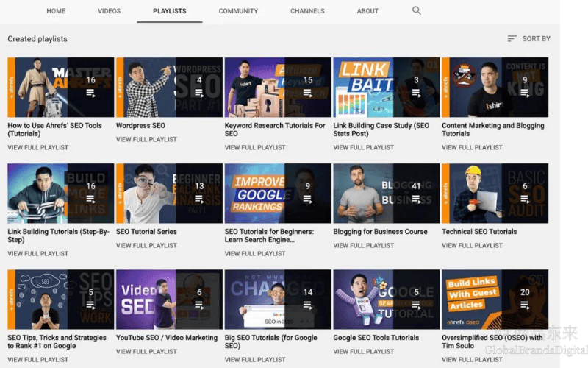Image resolution: width=588 pixels, height=368 pixels.
Task: Click playlist icon on YouTube SEO thumbnail
Action: click(199, 305)
